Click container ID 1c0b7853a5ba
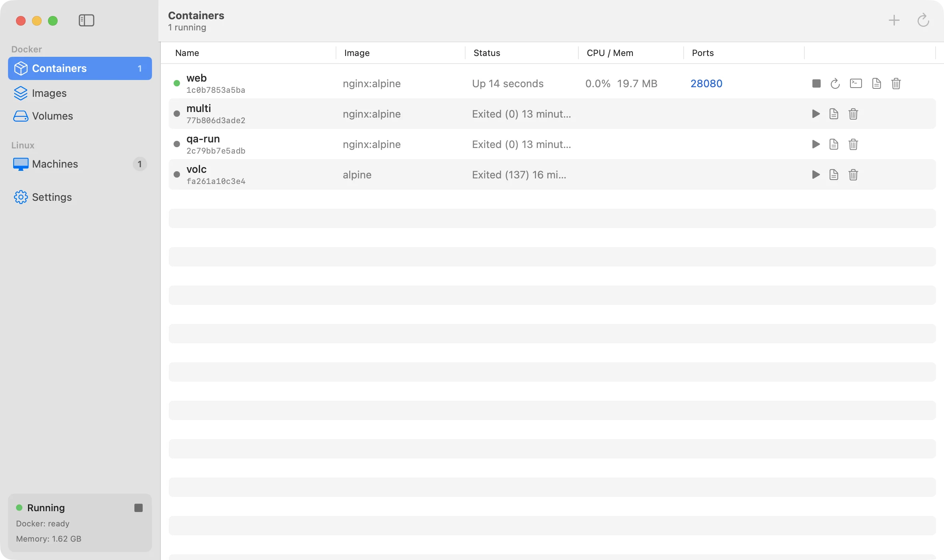This screenshot has width=944, height=560. coord(216,90)
